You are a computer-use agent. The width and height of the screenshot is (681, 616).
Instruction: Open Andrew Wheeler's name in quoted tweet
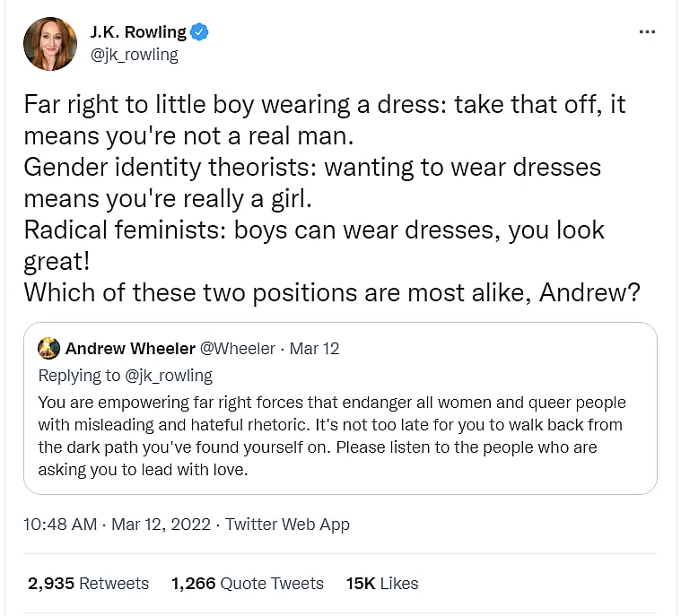[128, 349]
